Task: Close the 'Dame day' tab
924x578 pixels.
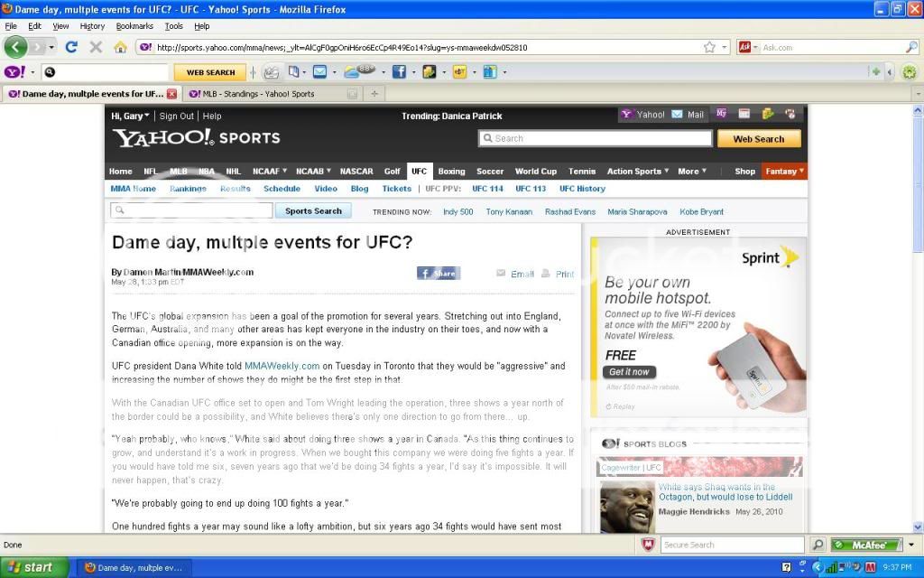Action: pyautogui.click(x=171, y=94)
